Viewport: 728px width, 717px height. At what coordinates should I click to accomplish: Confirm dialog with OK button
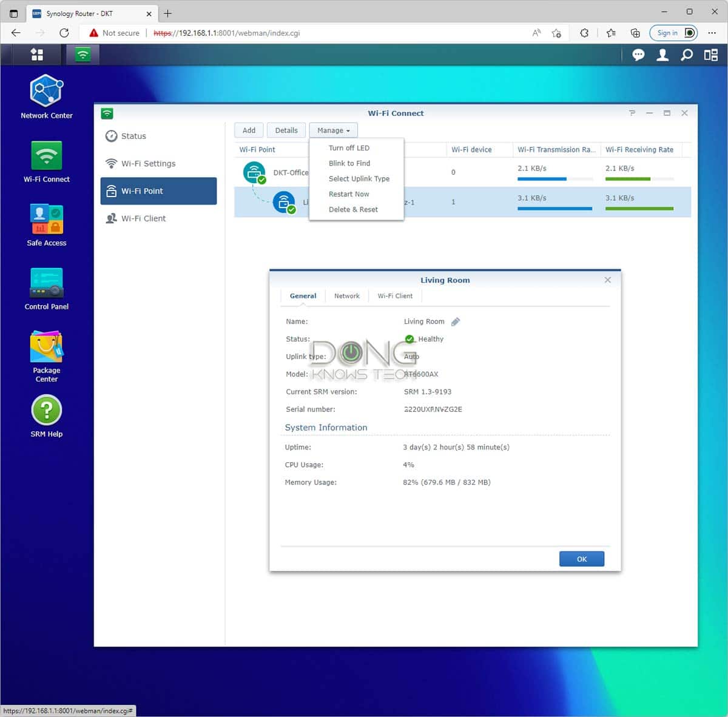click(582, 559)
